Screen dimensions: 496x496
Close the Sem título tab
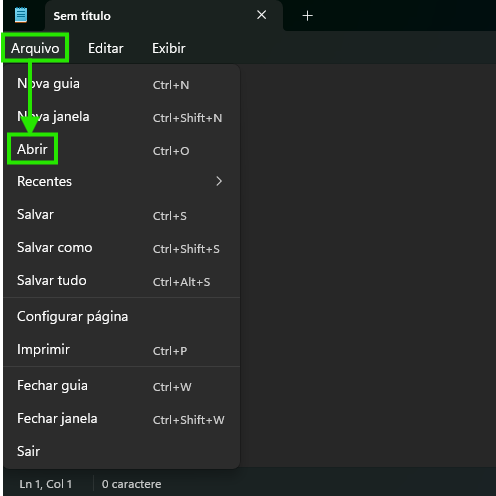pos(262,15)
